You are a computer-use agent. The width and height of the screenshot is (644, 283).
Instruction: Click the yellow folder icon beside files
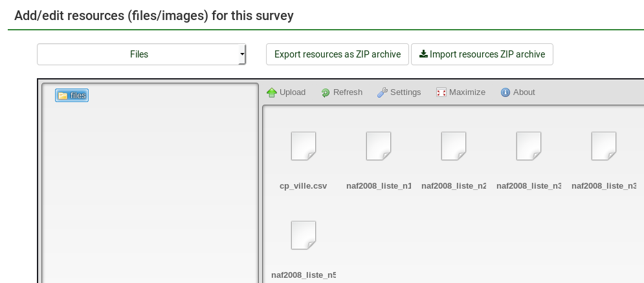pyautogui.click(x=63, y=96)
